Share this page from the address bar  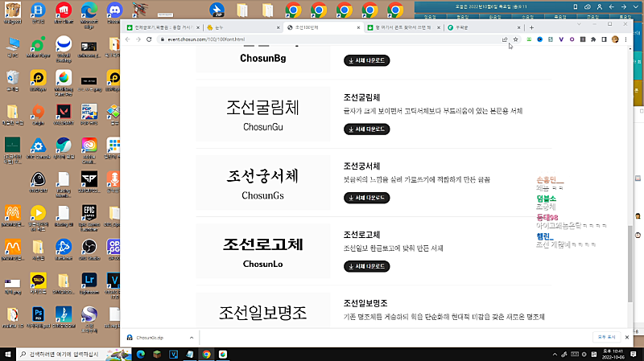[x=505, y=39]
